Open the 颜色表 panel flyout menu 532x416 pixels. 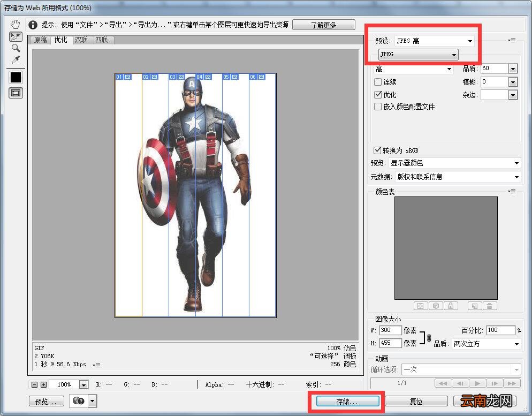click(x=512, y=191)
